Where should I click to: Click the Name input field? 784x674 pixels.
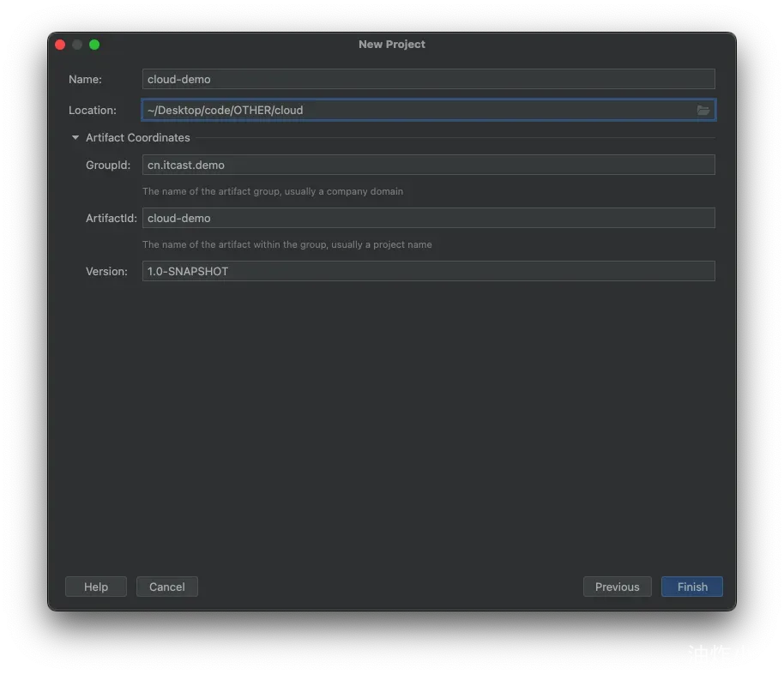click(429, 79)
